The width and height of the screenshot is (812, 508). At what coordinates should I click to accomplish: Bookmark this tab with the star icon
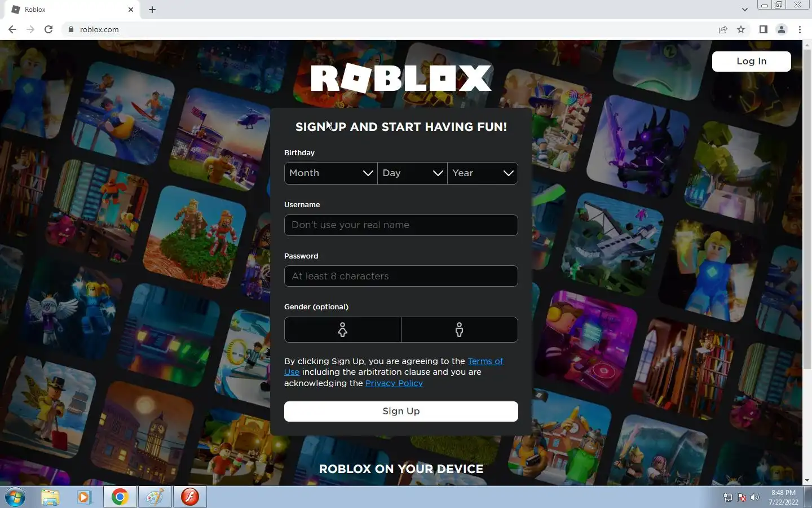click(x=741, y=29)
